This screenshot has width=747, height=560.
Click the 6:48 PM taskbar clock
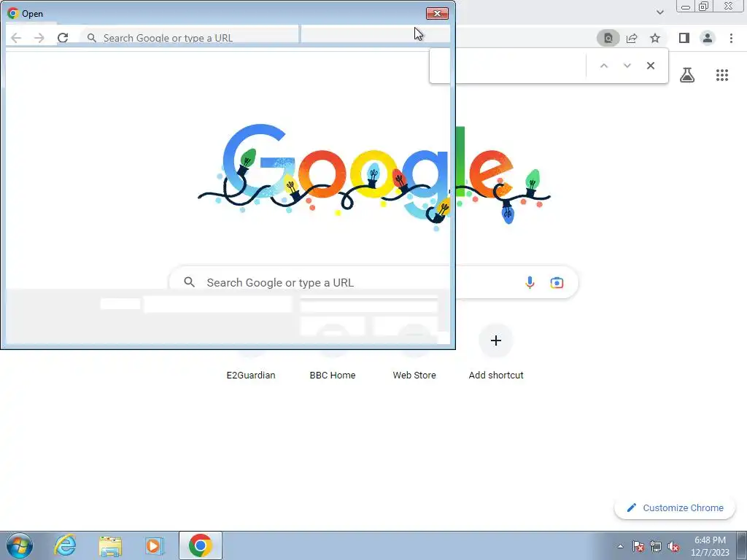pos(710,546)
